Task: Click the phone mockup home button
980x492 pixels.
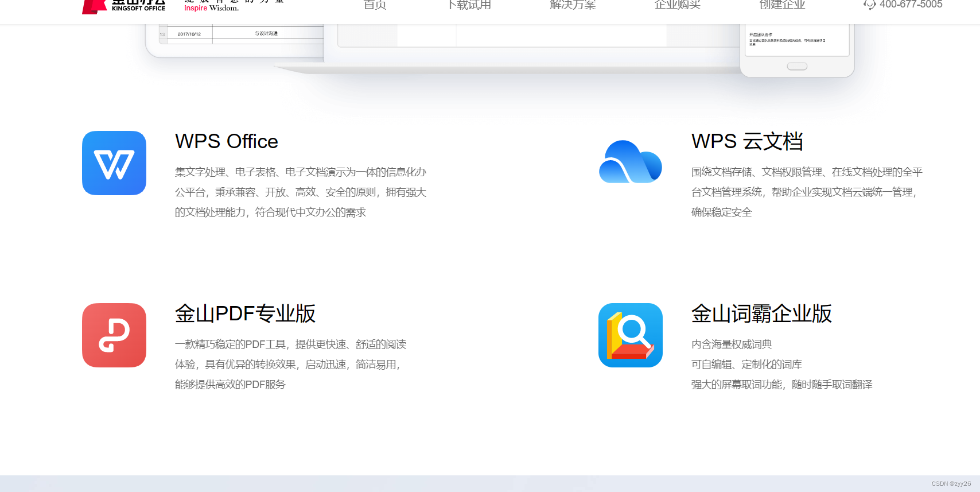Action: pos(797,66)
